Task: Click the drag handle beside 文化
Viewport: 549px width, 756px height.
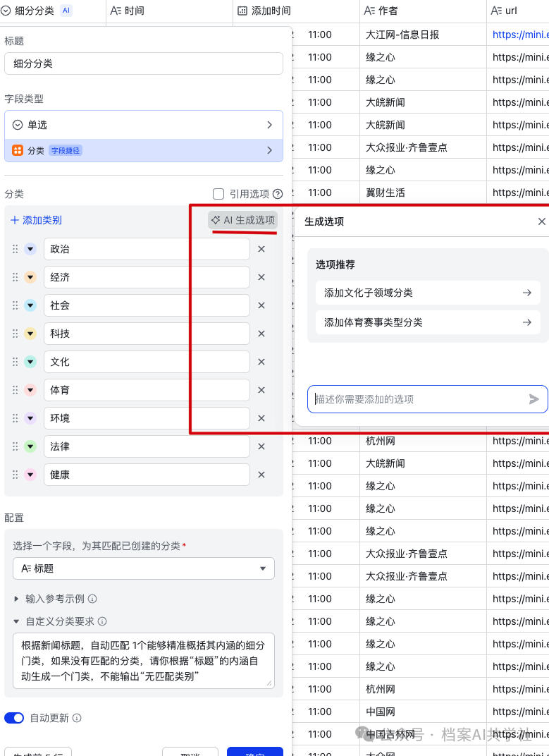Action: [x=15, y=362]
